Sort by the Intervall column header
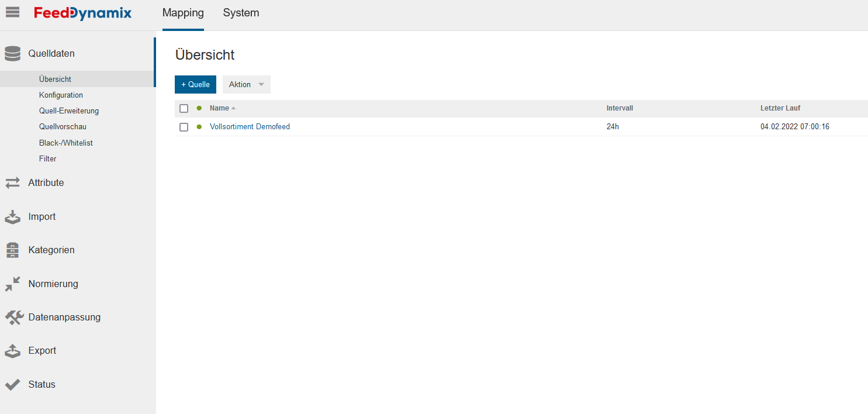 click(620, 108)
